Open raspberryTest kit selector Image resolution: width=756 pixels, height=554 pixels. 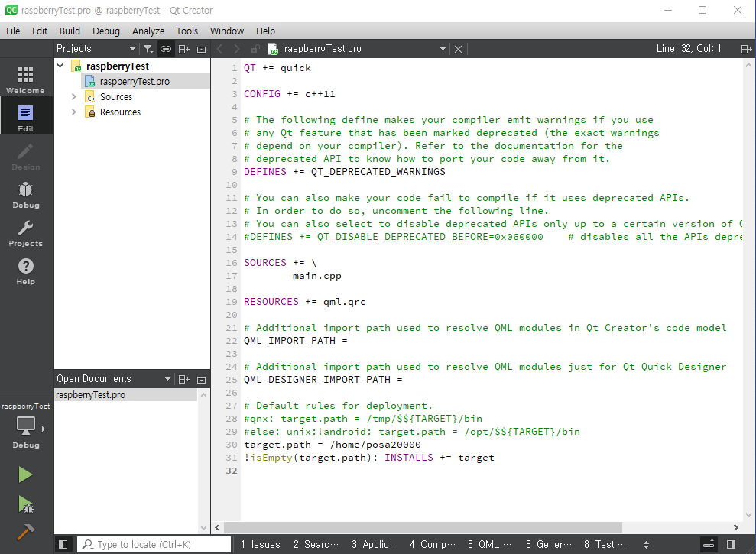click(25, 426)
